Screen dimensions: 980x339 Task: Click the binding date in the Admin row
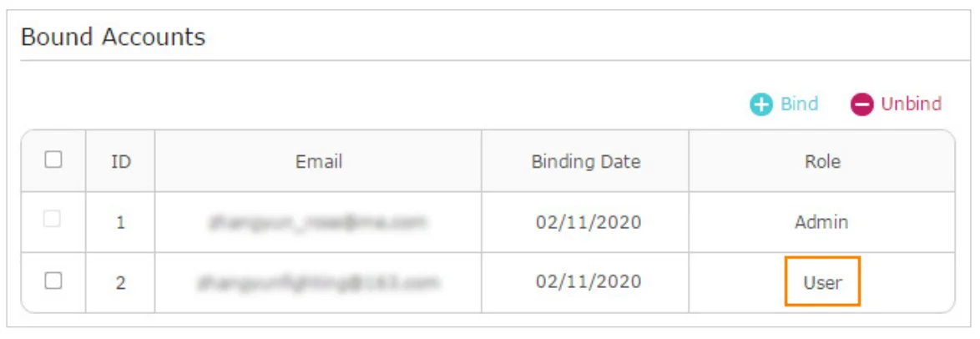(x=588, y=222)
